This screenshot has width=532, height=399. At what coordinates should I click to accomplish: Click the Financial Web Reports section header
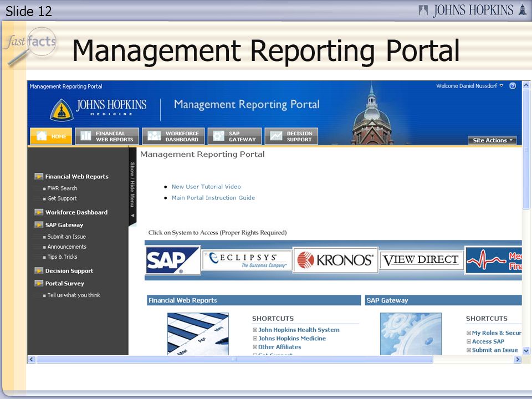pos(254,300)
